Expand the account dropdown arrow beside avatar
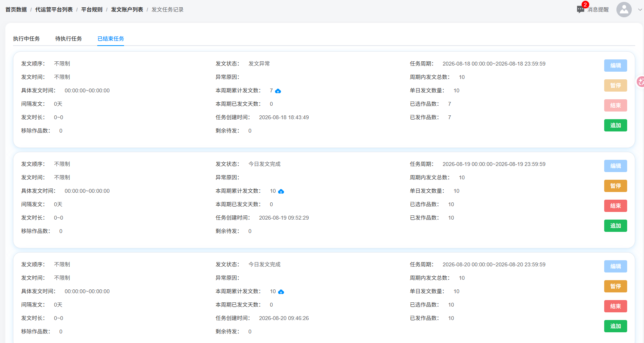This screenshot has height=343, width=644. [640, 10]
